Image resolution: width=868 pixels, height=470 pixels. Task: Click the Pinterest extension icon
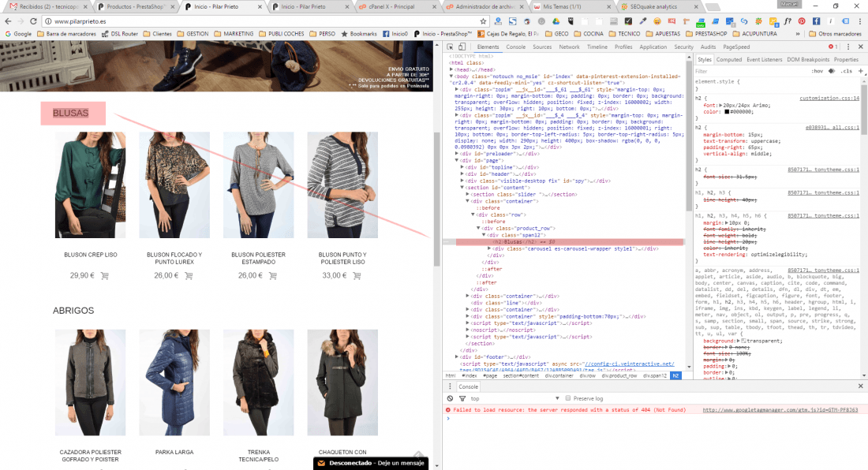pos(802,21)
